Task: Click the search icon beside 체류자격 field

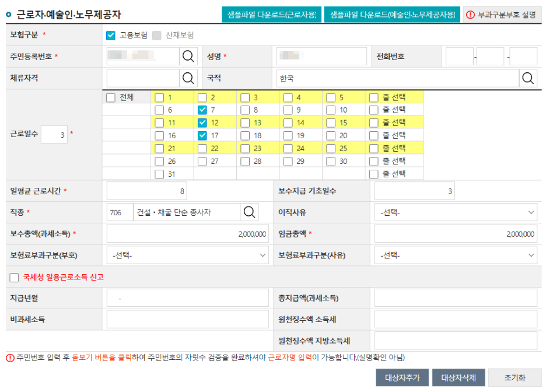Action: pos(188,78)
